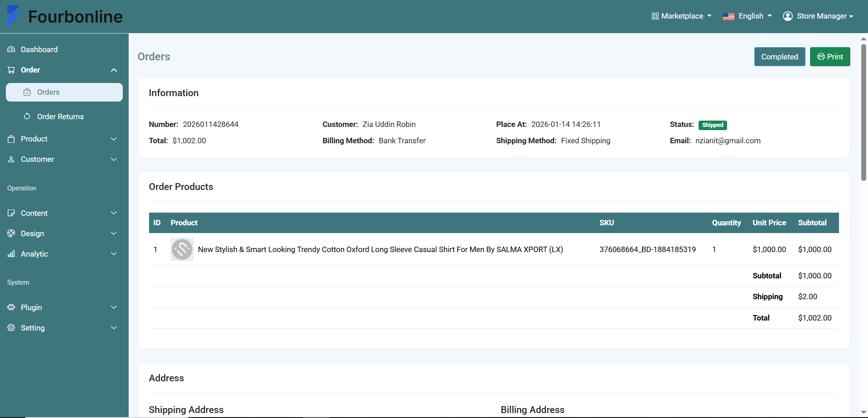Click the product thumbnail image
This screenshot has height=418, width=868.
pyautogui.click(x=182, y=249)
